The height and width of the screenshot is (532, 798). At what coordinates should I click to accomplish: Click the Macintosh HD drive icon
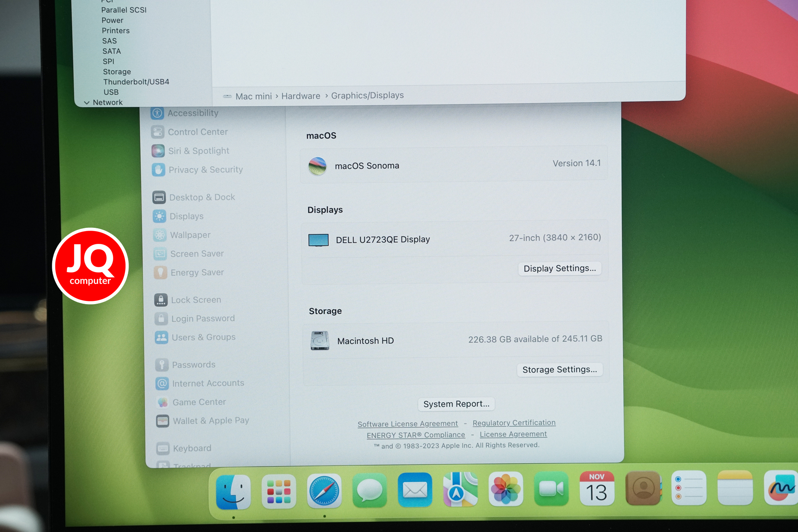320,341
